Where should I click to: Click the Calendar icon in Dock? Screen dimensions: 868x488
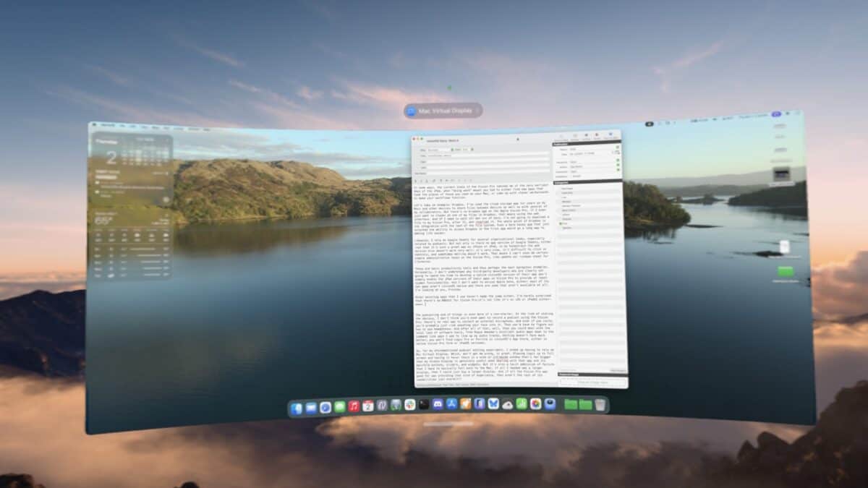tap(367, 406)
